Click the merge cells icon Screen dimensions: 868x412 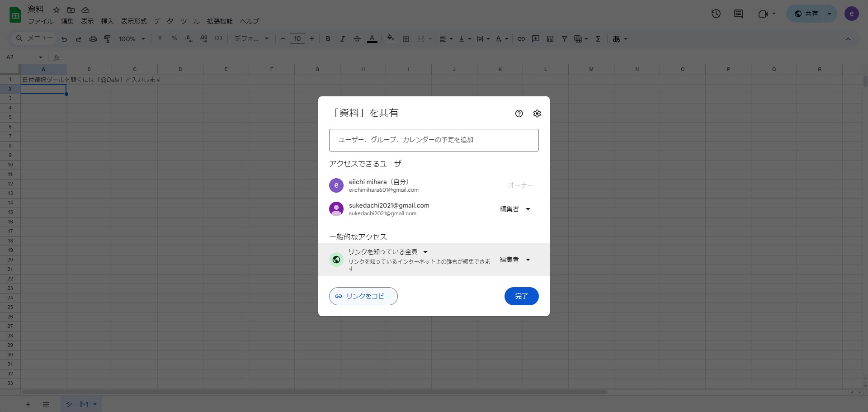tap(421, 39)
